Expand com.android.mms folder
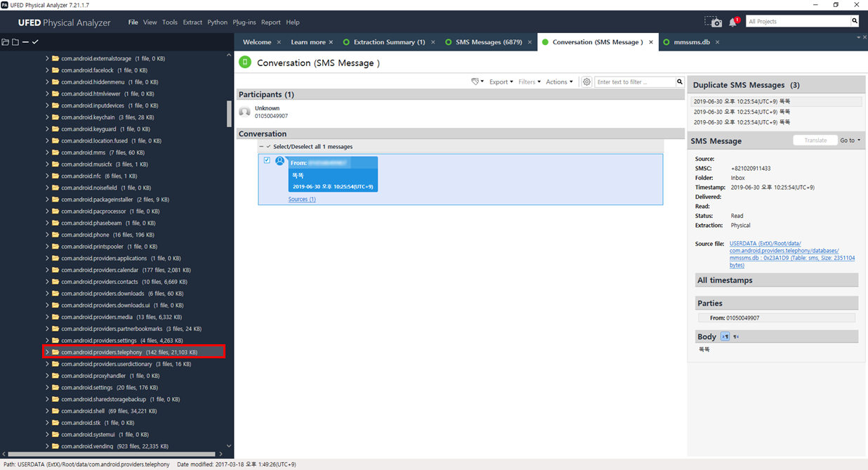The height and width of the screenshot is (470, 868). [47, 152]
